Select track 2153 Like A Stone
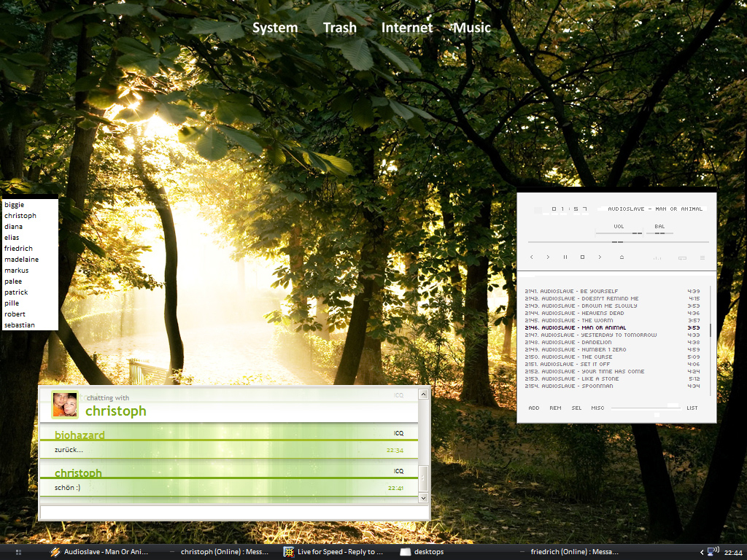The height and width of the screenshot is (560, 747). (x=612, y=379)
